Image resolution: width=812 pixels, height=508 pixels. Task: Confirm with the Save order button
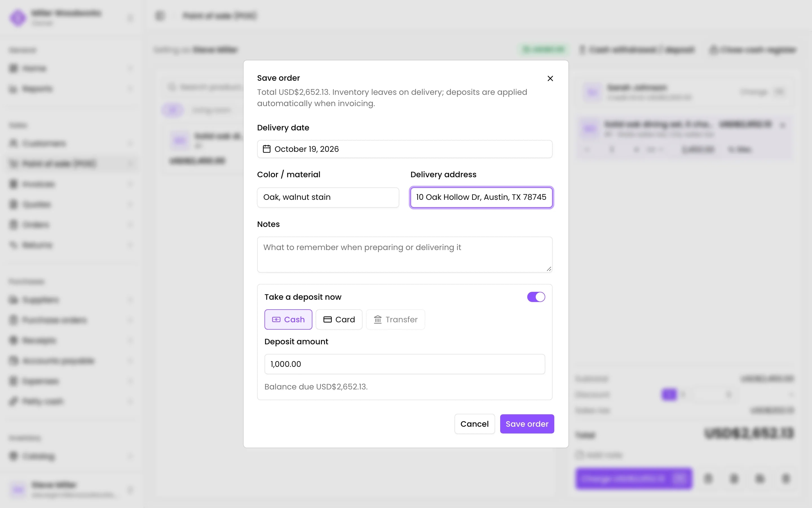coord(527,424)
